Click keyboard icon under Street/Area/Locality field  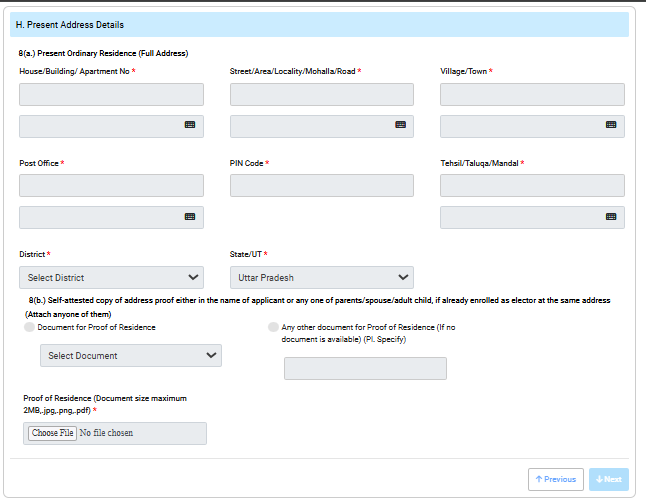400,125
